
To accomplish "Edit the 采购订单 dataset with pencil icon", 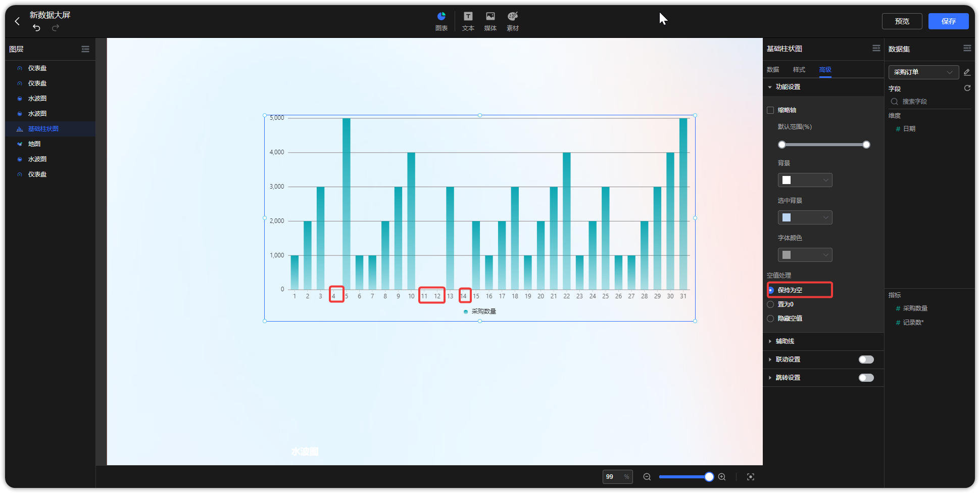I will tap(967, 72).
